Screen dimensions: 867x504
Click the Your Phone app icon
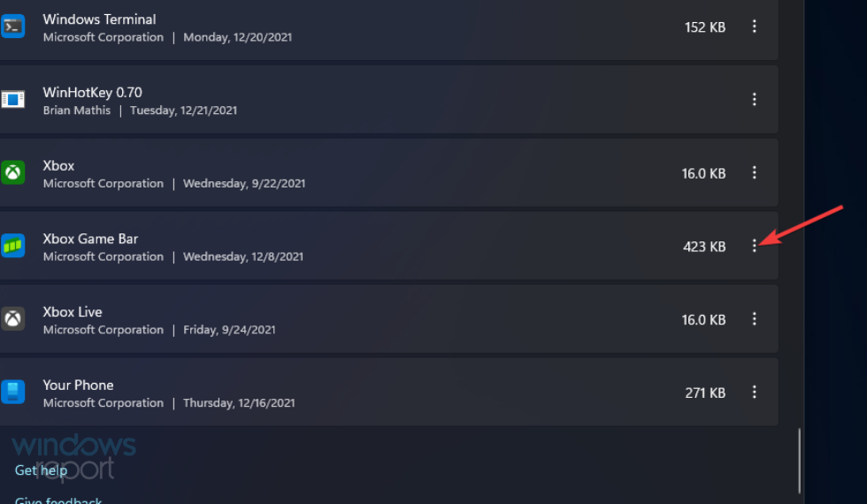[12, 392]
